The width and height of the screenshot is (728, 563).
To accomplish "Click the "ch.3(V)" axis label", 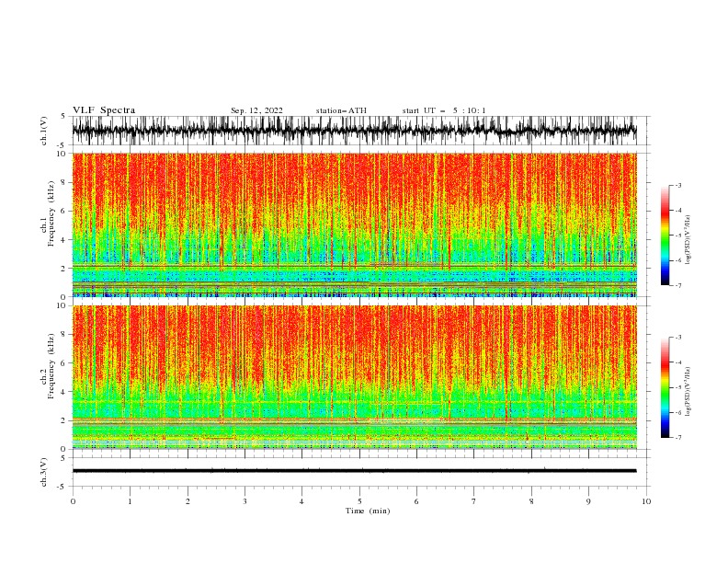I will (x=44, y=472).
